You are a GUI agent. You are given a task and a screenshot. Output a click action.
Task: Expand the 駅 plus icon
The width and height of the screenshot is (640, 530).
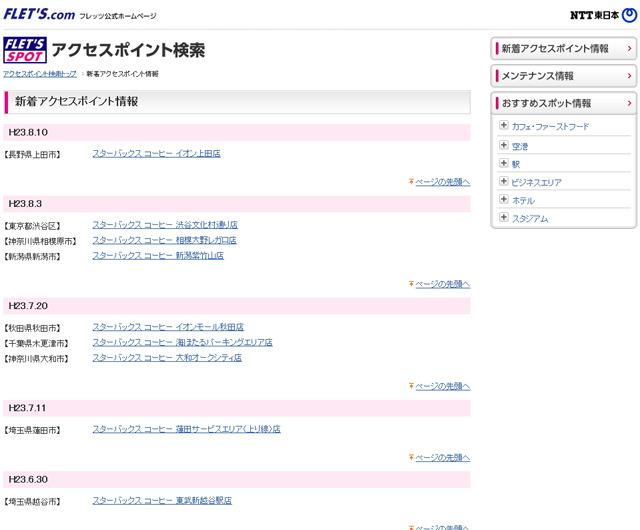[x=504, y=163]
